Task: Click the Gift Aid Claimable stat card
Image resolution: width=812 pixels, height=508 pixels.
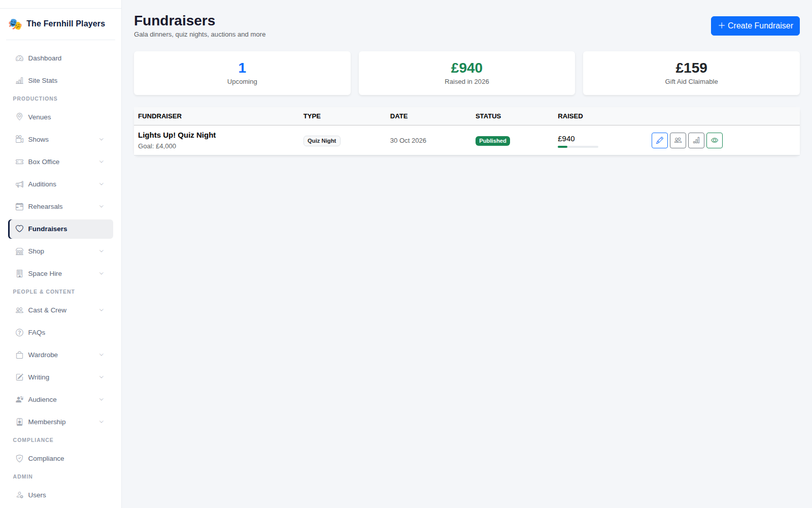Action: [x=691, y=73]
